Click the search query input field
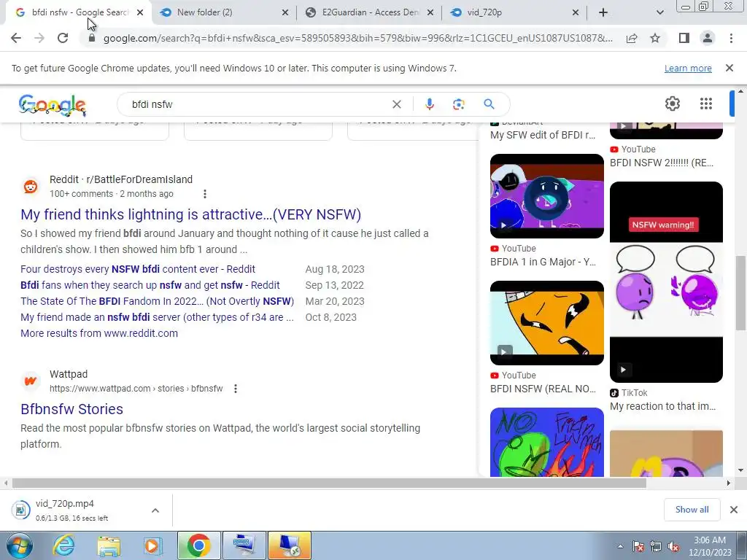Image resolution: width=747 pixels, height=560 pixels. pyautogui.click(x=258, y=104)
